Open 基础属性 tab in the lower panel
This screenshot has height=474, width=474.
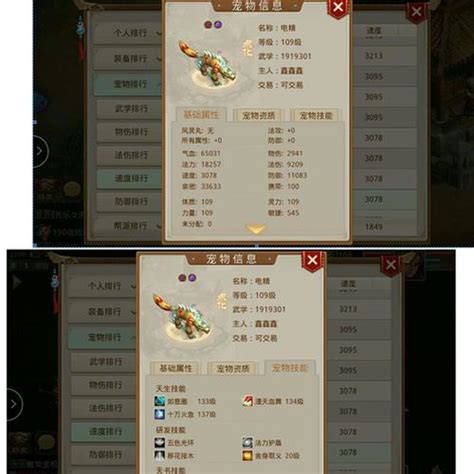pyautogui.click(x=175, y=368)
